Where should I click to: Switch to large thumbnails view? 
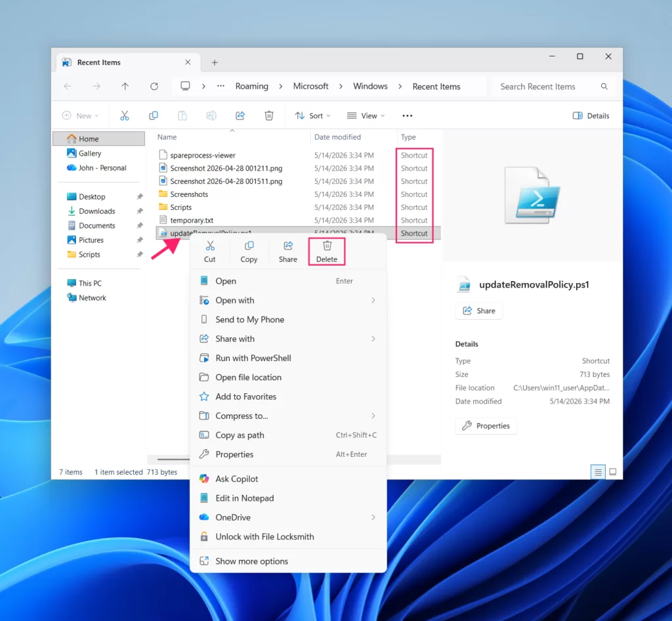[x=613, y=472]
